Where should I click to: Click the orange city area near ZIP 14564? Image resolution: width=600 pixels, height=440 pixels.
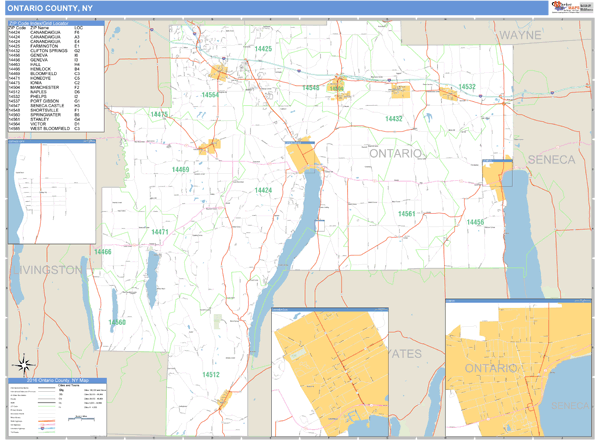pos(220,74)
